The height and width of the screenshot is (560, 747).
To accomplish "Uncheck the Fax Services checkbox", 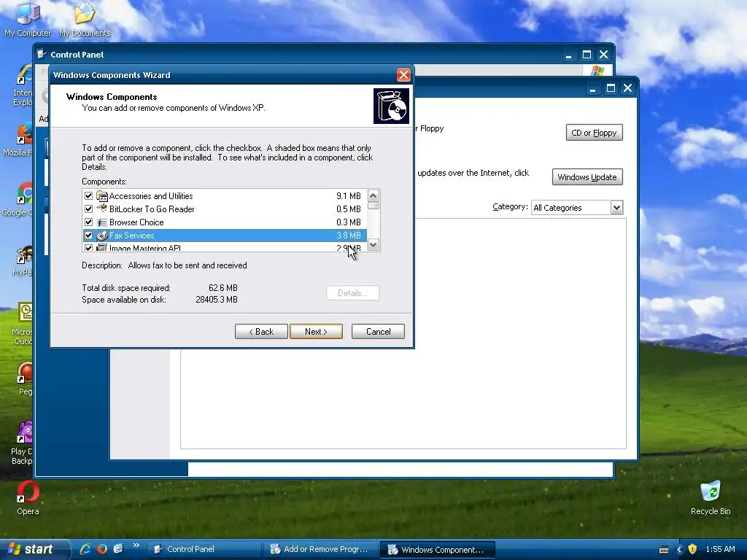I will 88,236.
